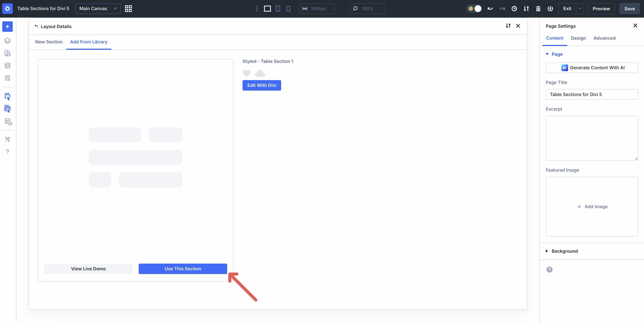The height and width of the screenshot is (322, 644).
Task: Open the Main Canvas dropdown
Action: 98,8
